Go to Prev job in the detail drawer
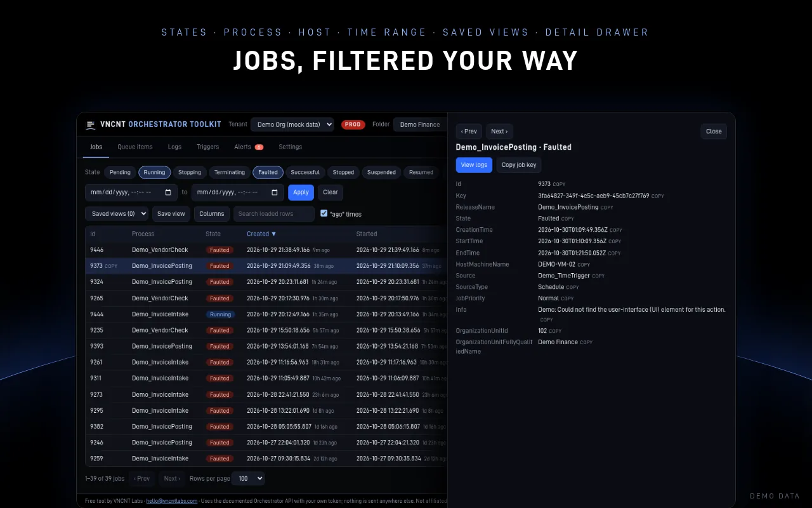Screen dimensions: 812x508 (469, 131)
